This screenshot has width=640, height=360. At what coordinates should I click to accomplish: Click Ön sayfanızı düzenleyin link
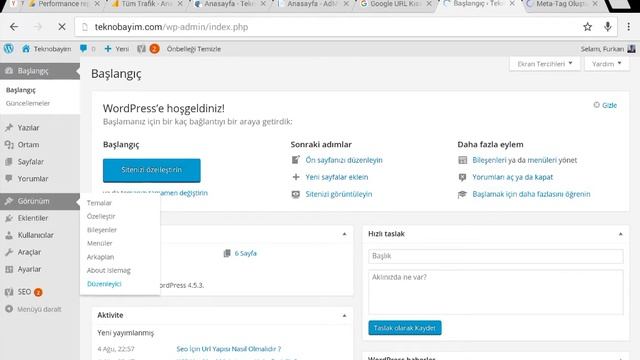point(344,160)
